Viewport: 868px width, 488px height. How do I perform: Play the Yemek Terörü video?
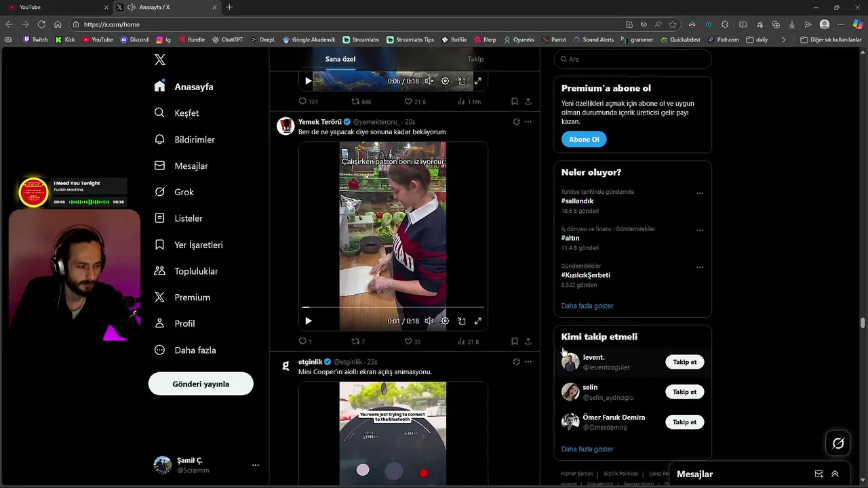click(x=308, y=321)
